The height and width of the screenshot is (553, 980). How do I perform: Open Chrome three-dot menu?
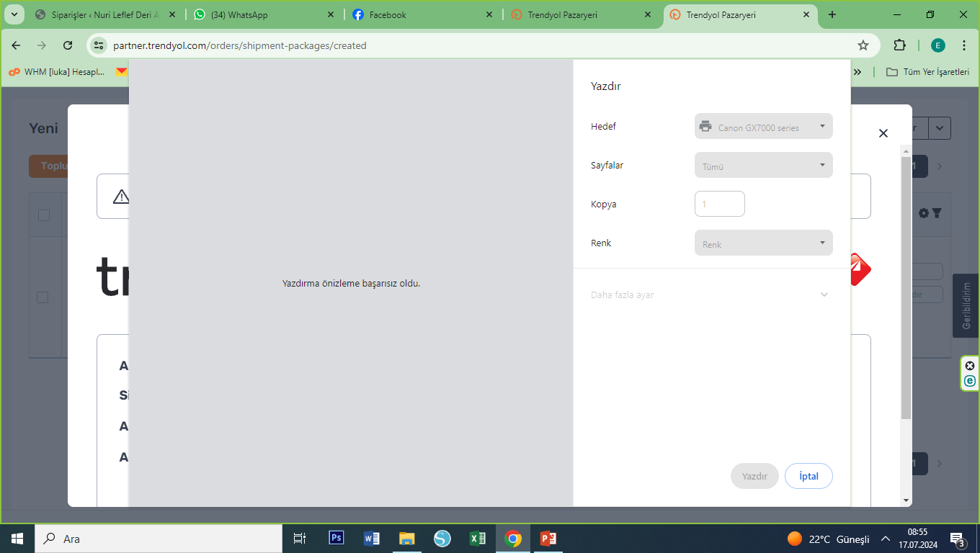point(964,45)
